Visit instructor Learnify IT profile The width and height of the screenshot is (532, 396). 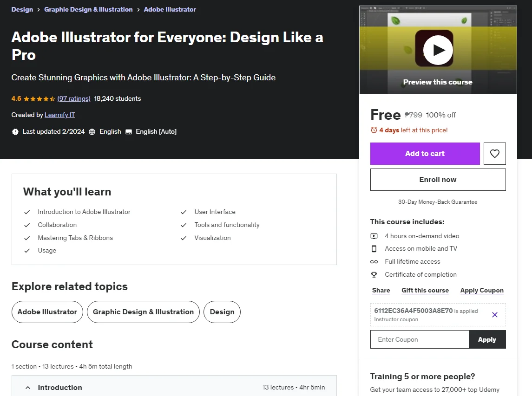coord(60,115)
